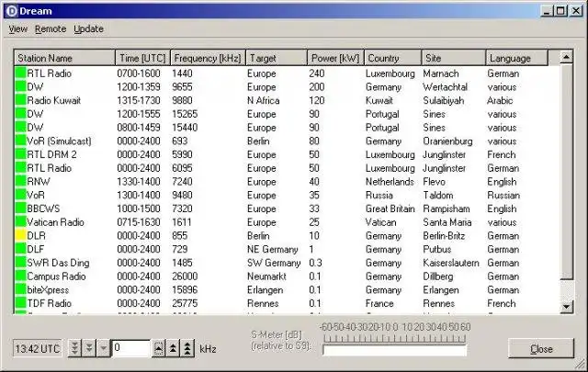Select the RTL DRM 2 station name

tap(51, 154)
